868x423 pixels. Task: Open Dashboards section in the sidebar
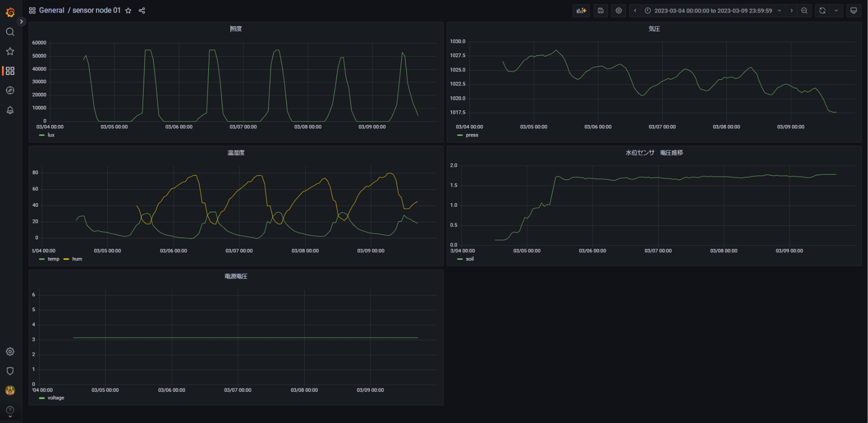tap(10, 71)
